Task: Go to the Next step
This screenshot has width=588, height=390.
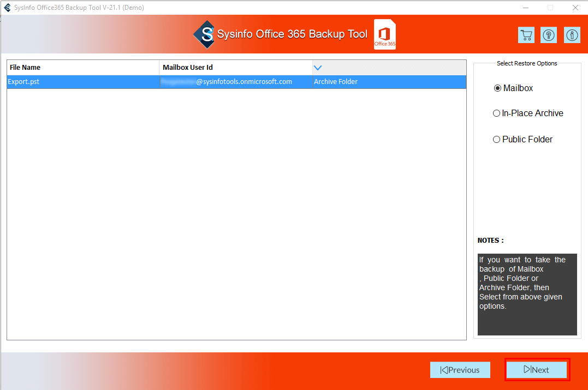Action: coord(537,370)
